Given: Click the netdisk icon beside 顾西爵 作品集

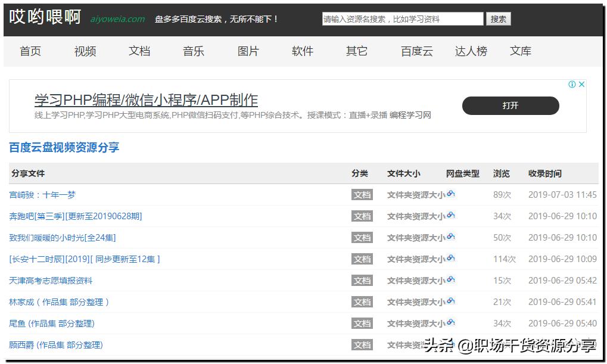Looking at the screenshot, I should click(x=451, y=344).
